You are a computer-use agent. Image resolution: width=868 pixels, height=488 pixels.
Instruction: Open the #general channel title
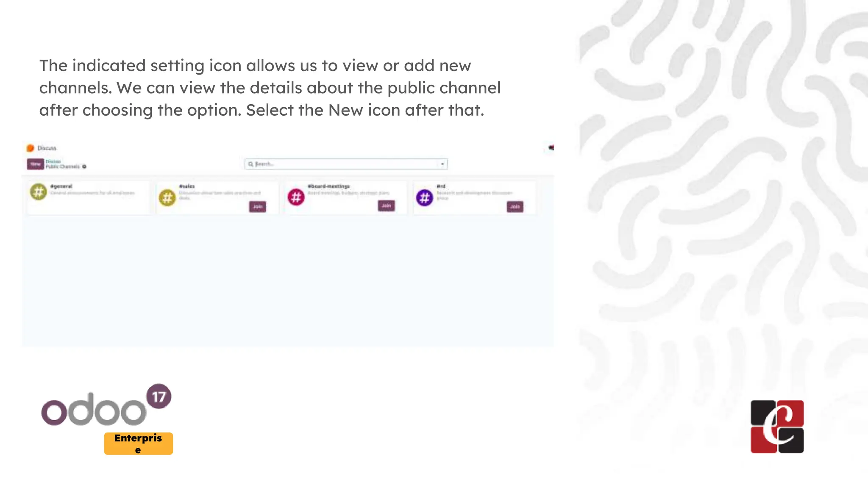click(61, 186)
